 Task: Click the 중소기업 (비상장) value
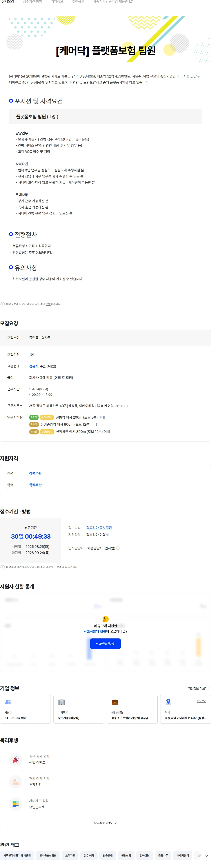click(x=69, y=718)
